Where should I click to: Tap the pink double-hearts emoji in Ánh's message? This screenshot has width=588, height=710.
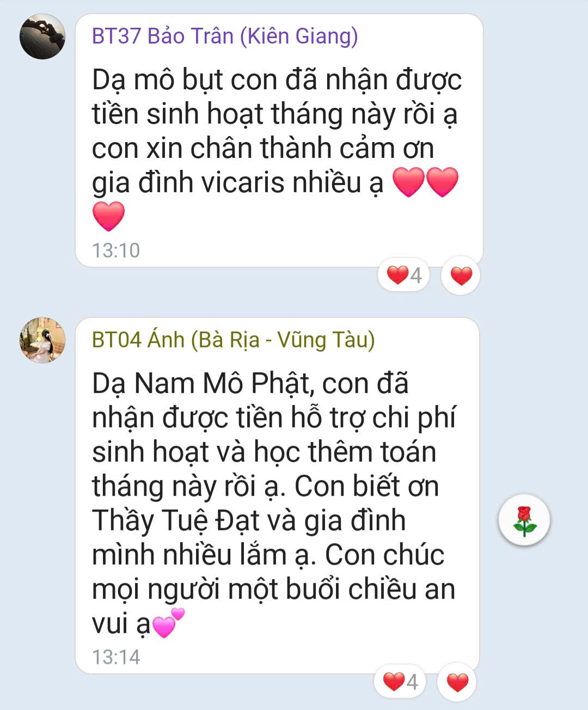tap(168, 623)
